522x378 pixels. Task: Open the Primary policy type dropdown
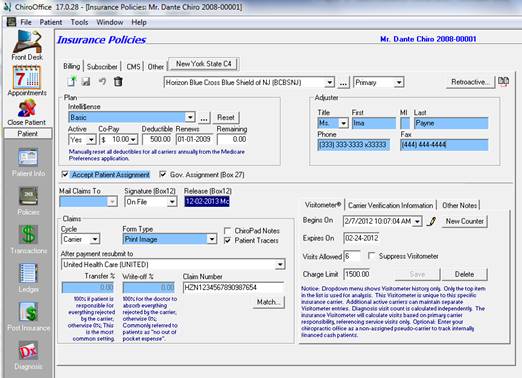coord(399,82)
